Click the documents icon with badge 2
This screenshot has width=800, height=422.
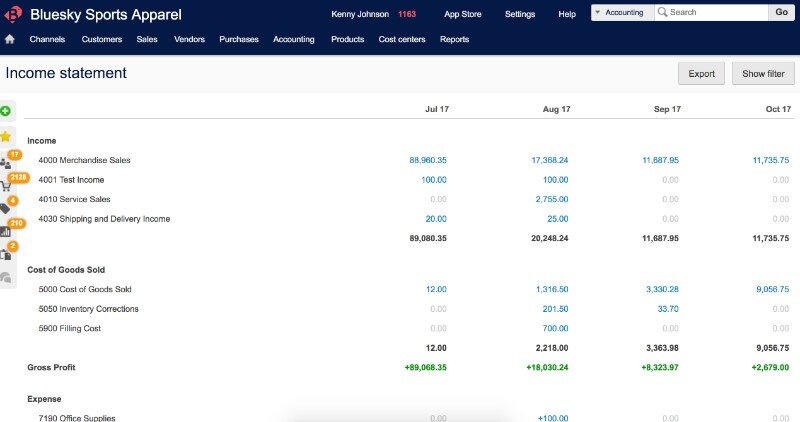click(6, 254)
